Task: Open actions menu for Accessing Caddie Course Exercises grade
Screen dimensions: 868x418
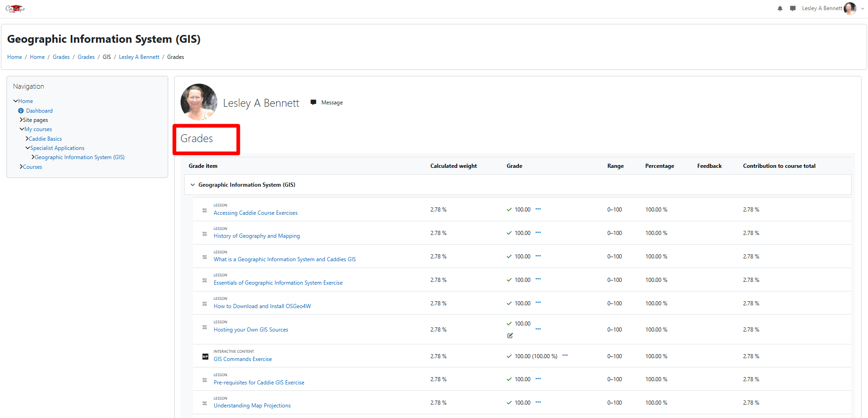Action: coord(538,209)
